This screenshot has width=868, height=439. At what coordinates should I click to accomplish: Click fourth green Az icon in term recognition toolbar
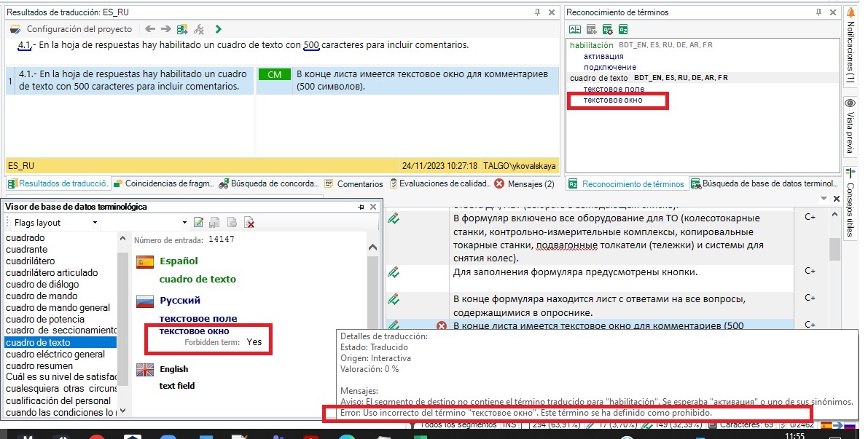[x=623, y=29]
